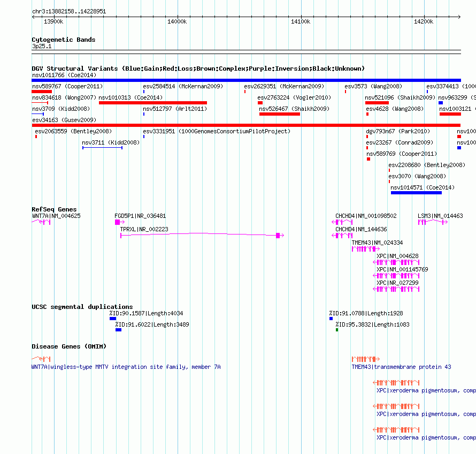The width and height of the screenshot is (476, 454).
Task: Open RefSeq transcript CHCHD4|NM_144636
Action: click(361, 230)
